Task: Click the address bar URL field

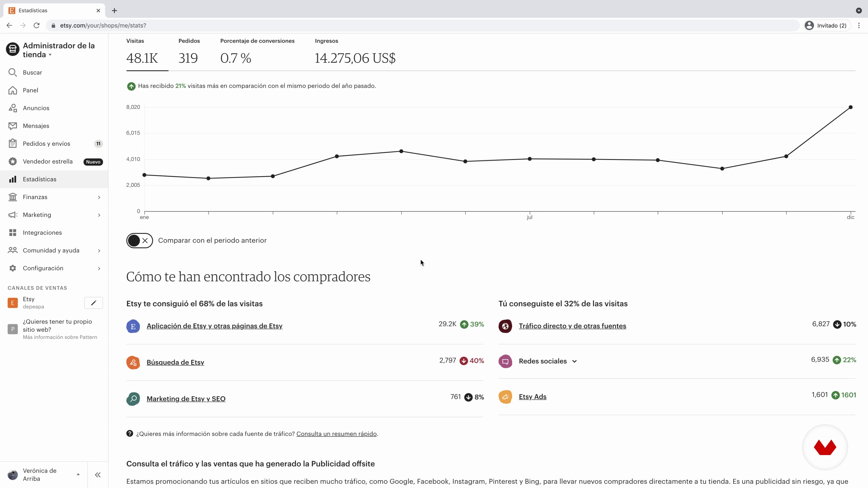Action: pos(423,25)
